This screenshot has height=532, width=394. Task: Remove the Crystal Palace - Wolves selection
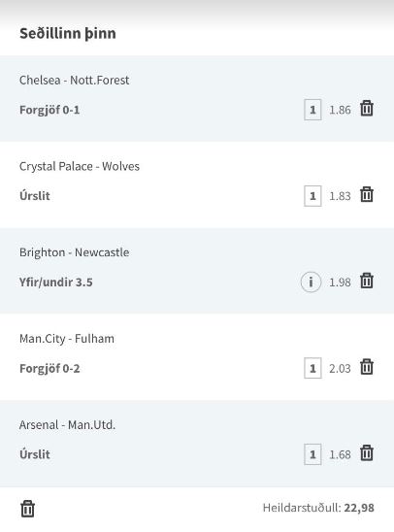(367, 195)
